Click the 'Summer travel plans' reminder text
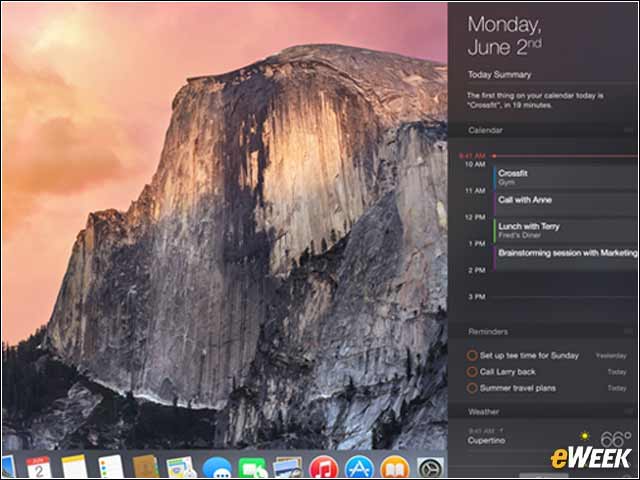The height and width of the screenshot is (480, 640). [x=518, y=388]
